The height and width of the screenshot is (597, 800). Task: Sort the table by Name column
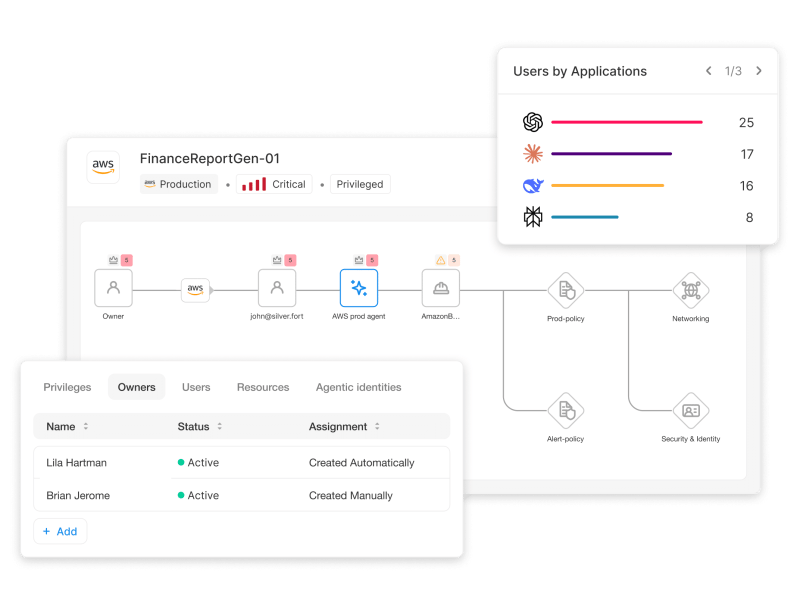(86, 426)
